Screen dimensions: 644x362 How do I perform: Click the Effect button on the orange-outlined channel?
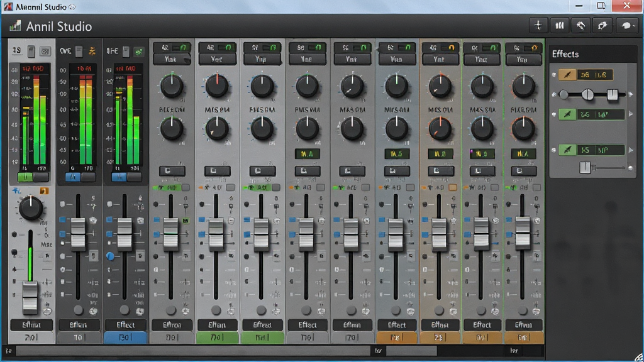tap(440, 325)
